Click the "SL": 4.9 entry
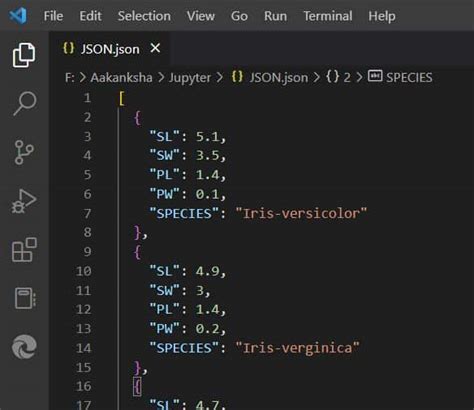This screenshot has width=474, height=410. [188, 271]
